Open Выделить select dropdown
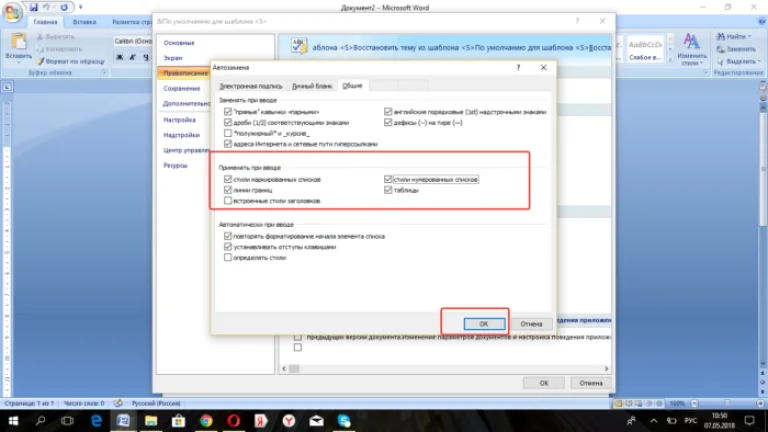 (738, 61)
